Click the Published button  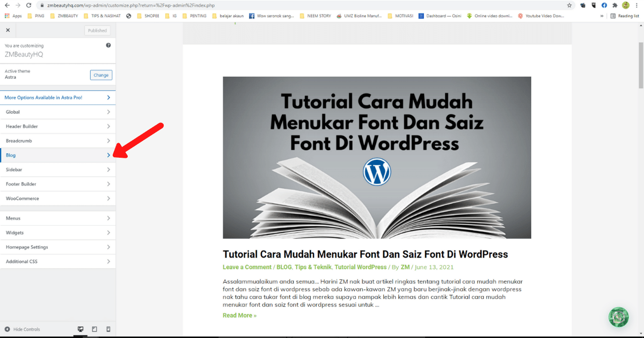pos(97,31)
